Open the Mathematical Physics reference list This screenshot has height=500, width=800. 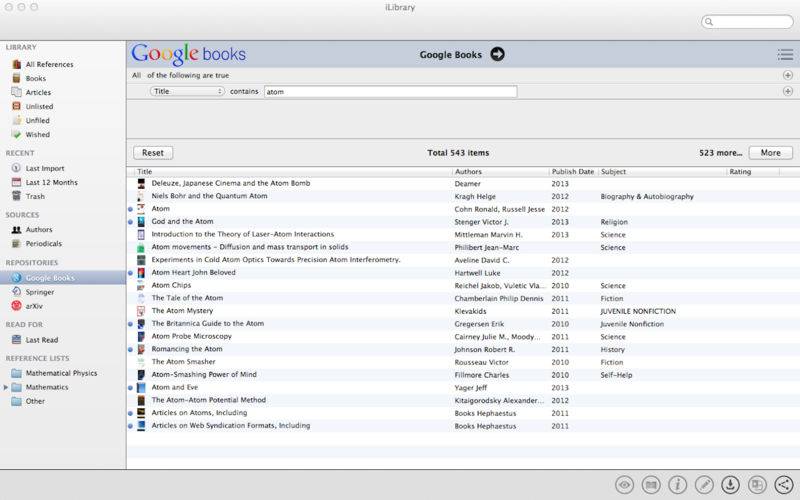(63, 373)
